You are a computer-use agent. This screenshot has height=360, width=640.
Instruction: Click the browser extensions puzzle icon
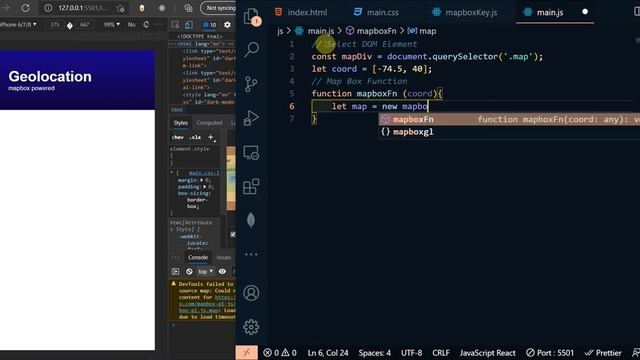point(162,8)
